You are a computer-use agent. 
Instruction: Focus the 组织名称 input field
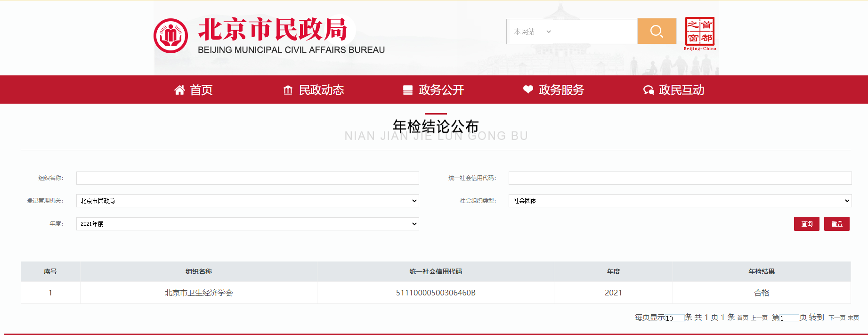tap(248, 178)
